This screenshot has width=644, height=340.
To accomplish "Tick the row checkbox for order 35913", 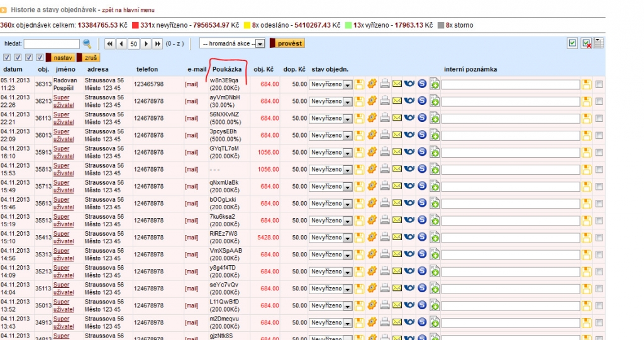I will tap(599, 152).
